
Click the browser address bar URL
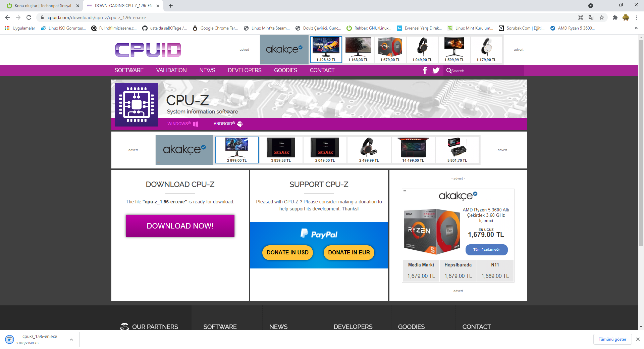click(97, 17)
